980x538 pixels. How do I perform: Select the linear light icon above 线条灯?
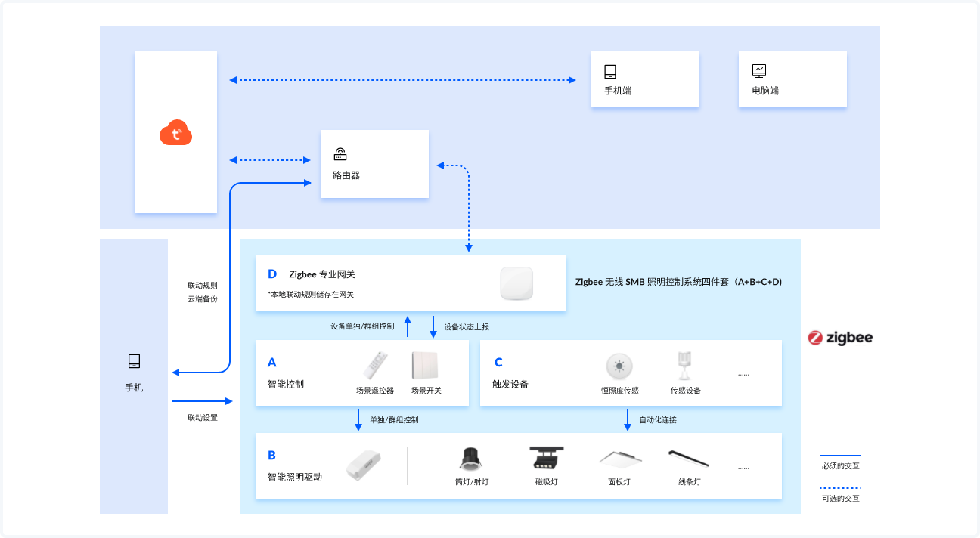[687, 458]
